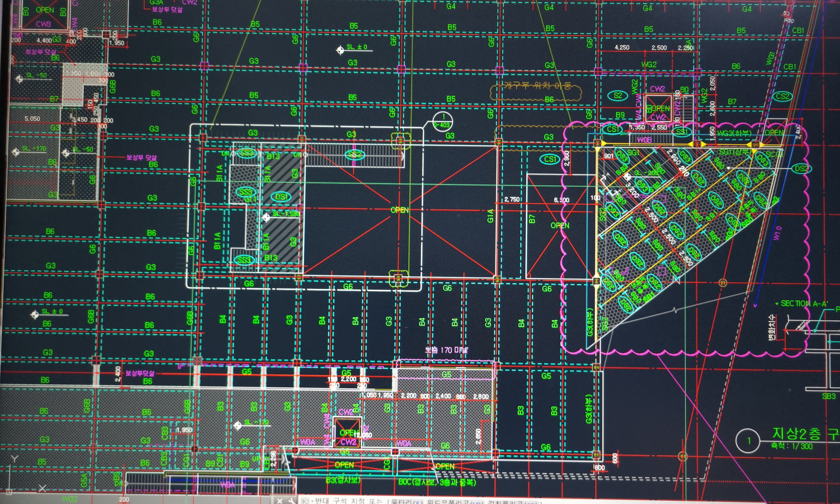Select the cyan DS1 slab tag ellipse
The height and width of the screenshot is (504, 840).
tap(281, 197)
